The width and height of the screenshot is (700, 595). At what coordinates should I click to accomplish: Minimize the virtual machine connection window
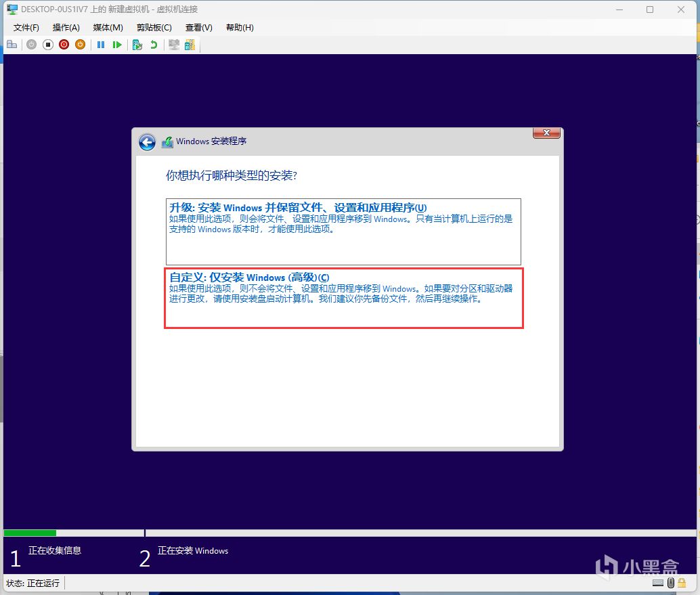click(x=619, y=9)
